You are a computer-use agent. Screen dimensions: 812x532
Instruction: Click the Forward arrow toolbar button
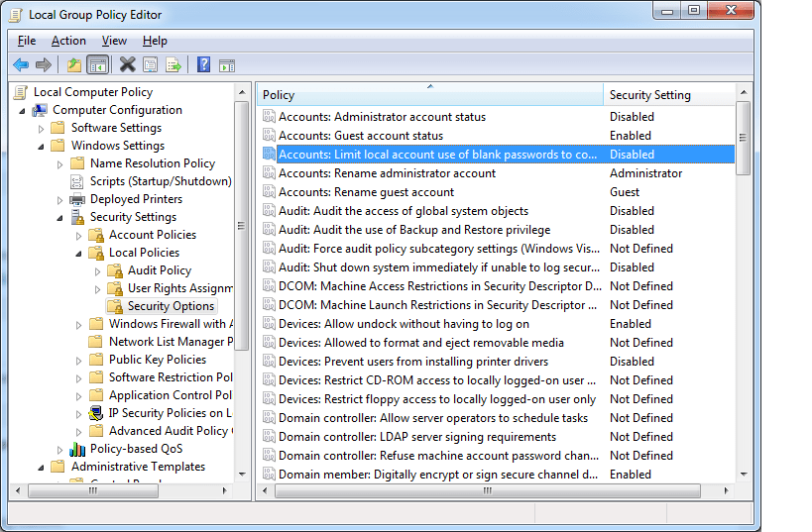click(x=44, y=65)
